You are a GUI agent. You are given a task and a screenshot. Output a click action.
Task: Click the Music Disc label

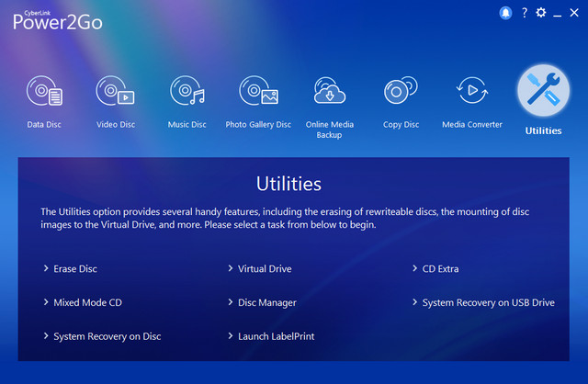click(187, 125)
